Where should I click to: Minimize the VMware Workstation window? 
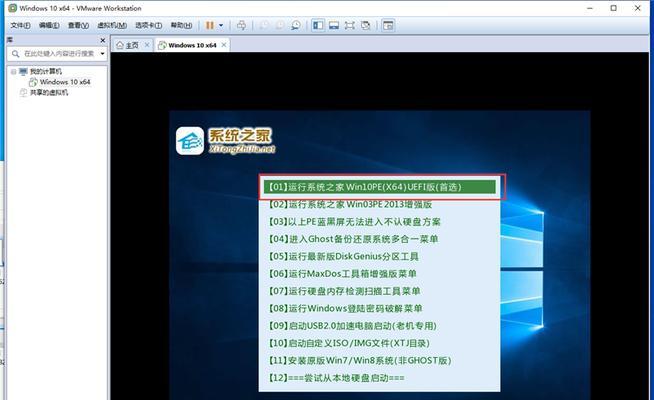point(590,8)
